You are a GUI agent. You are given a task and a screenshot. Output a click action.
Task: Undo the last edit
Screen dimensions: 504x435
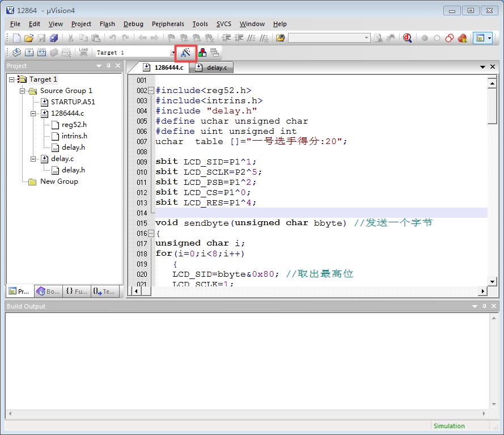click(112, 38)
